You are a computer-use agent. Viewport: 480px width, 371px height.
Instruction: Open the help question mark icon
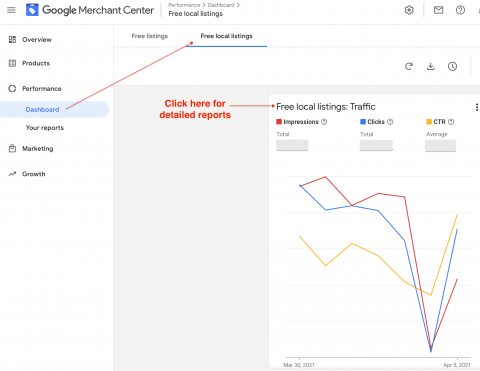tap(460, 10)
